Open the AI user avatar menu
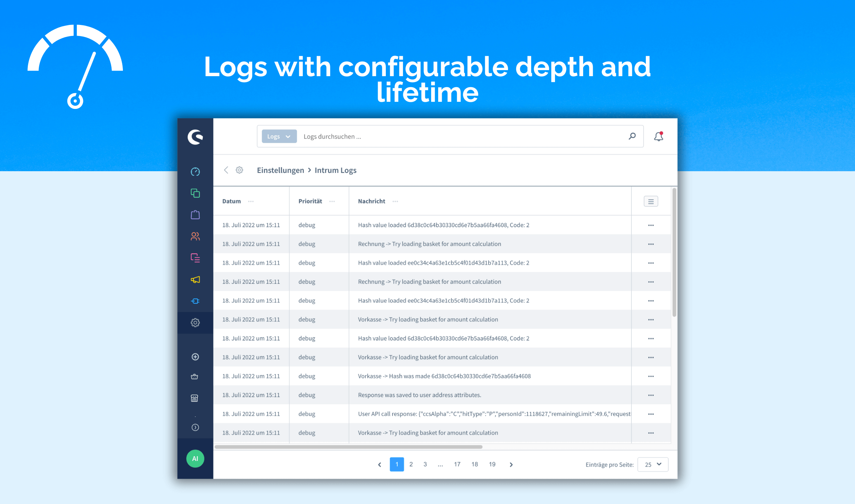855x504 pixels. point(195,458)
